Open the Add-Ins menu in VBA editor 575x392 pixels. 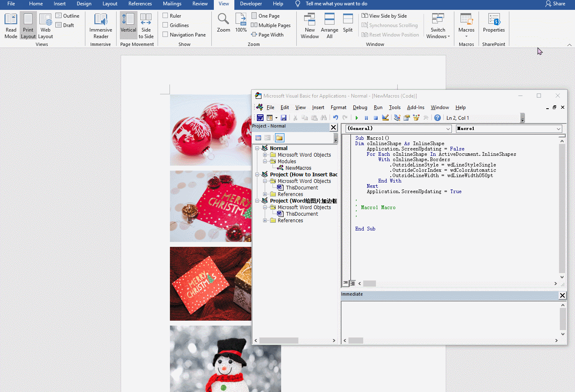416,107
